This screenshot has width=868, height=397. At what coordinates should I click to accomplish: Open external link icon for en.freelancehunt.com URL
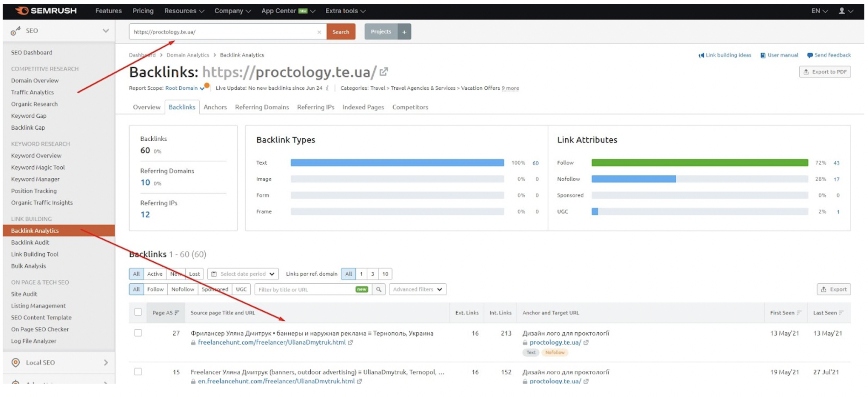coord(359,381)
